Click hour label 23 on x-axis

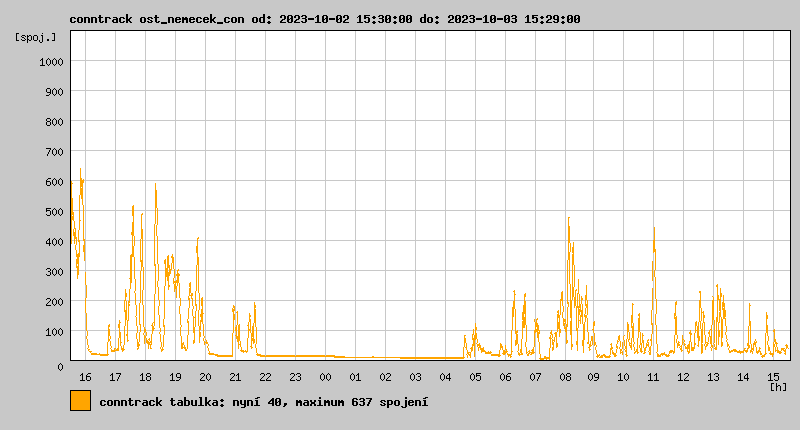point(295,377)
